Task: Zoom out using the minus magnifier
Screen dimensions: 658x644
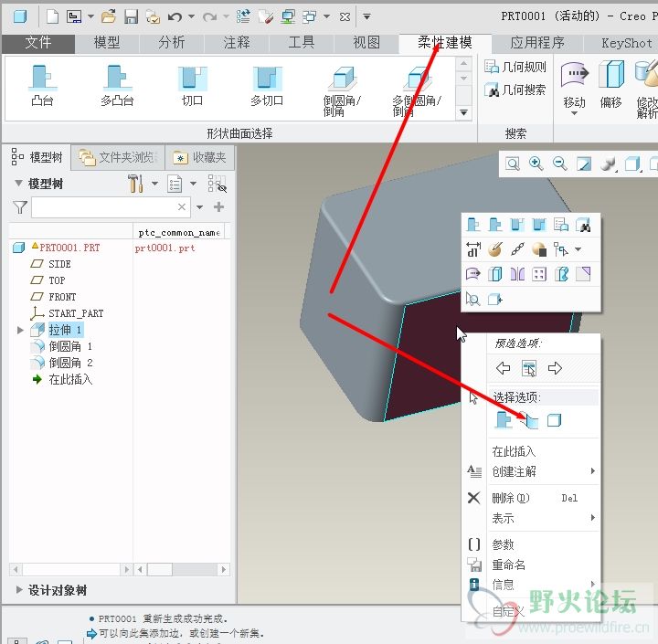Action: click(x=560, y=164)
